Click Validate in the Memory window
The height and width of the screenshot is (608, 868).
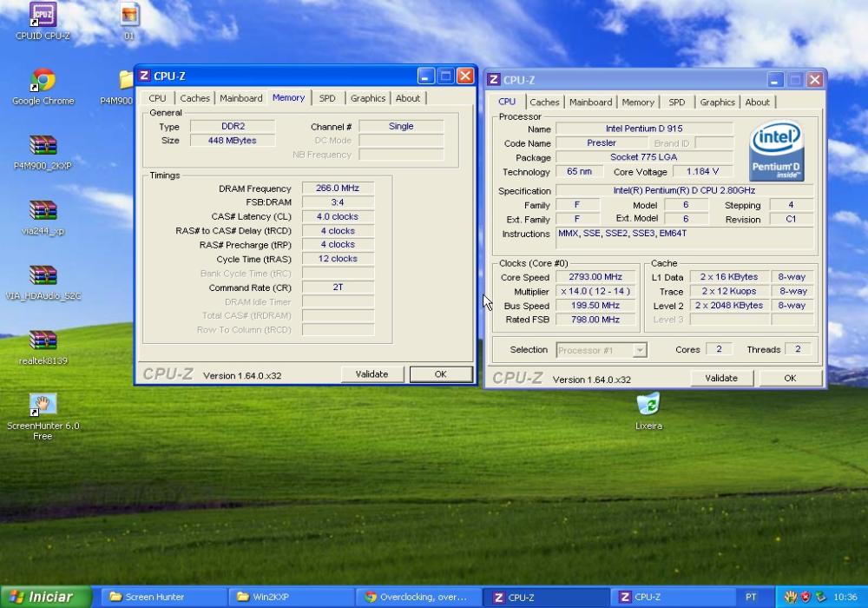tap(372, 374)
